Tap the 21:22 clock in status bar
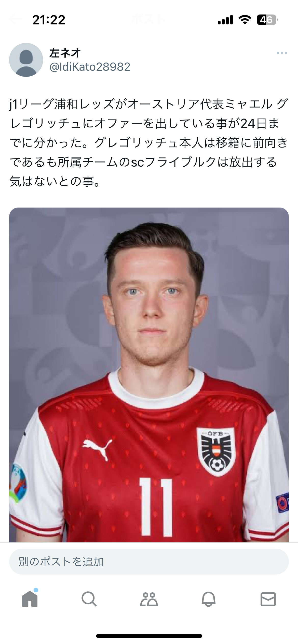This screenshot has width=298, height=644. [49, 20]
